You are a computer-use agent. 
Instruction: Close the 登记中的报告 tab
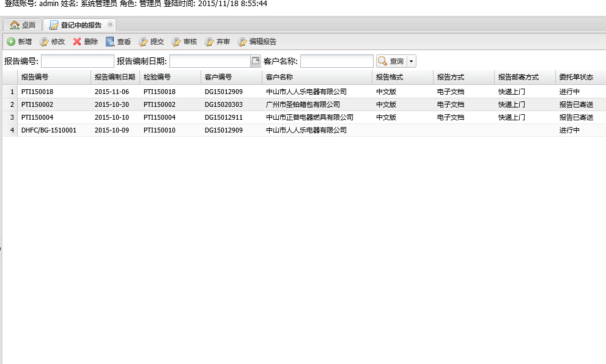pos(110,24)
